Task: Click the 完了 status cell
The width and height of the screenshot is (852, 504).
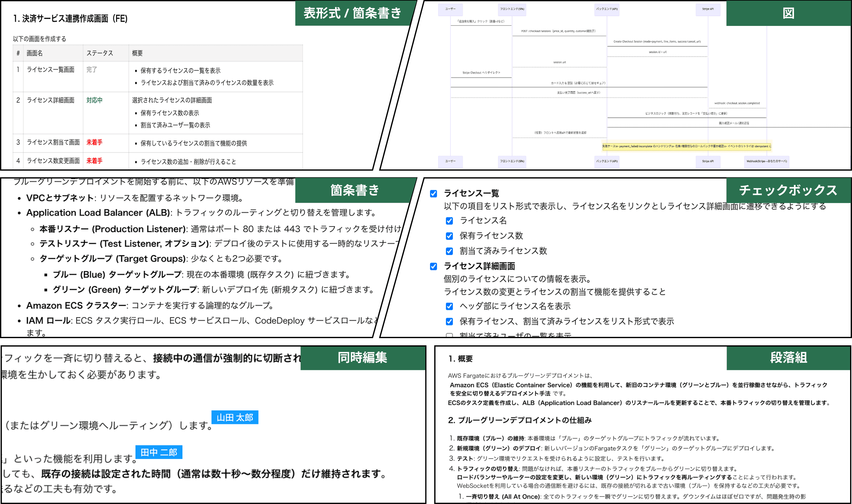Action: click(x=92, y=70)
